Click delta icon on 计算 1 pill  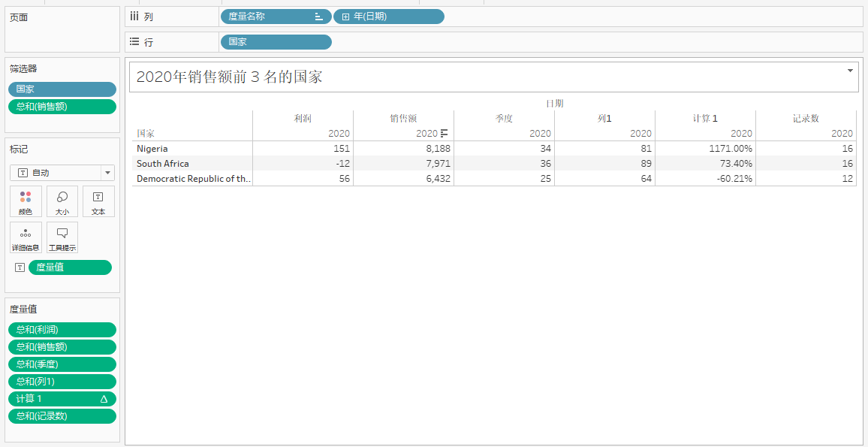104,399
